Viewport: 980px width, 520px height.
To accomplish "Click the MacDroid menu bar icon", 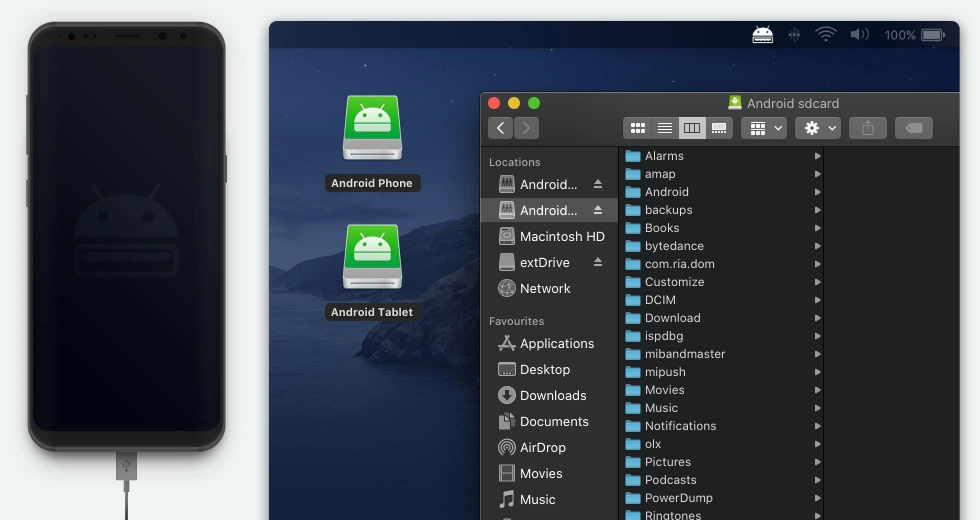I will tap(762, 35).
